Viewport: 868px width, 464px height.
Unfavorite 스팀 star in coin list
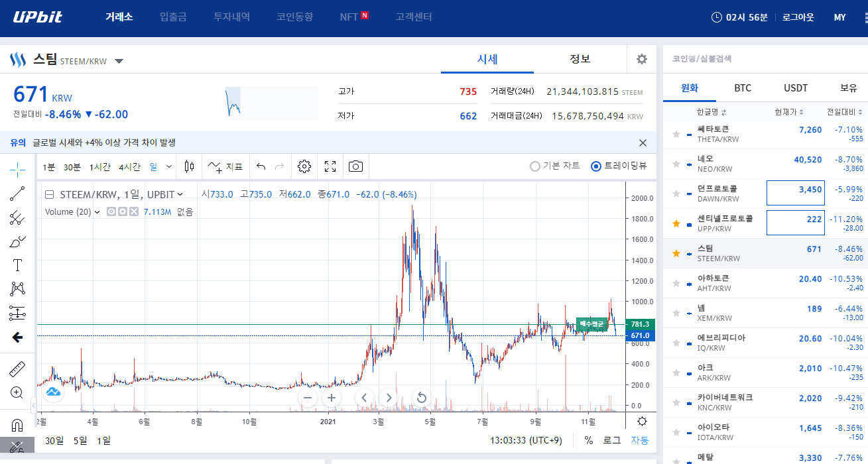(676, 253)
